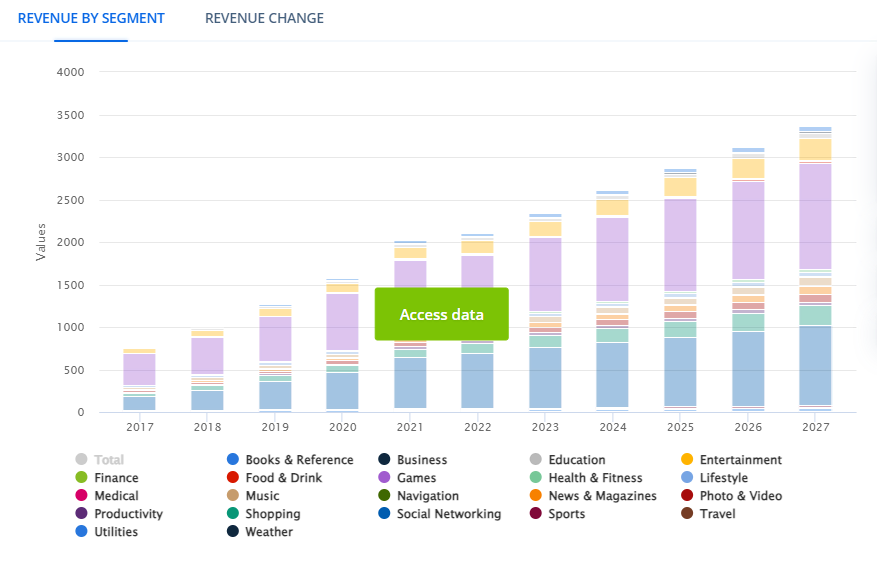Click the Weather legend label
877x563 pixels.
pos(268,532)
